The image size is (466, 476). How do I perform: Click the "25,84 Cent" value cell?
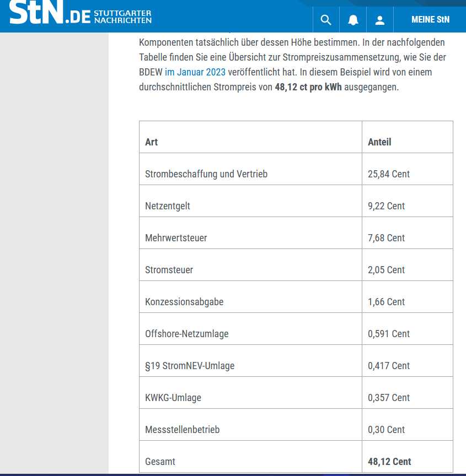coord(389,174)
